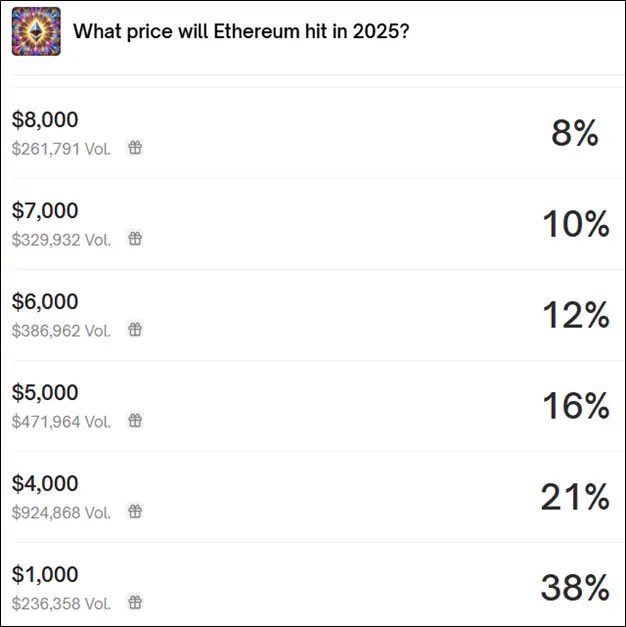Click the gift icon next to $329,932 Vol.
The width and height of the screenshot is (626, 627).
pyautogui.click(x=135, y=238)
